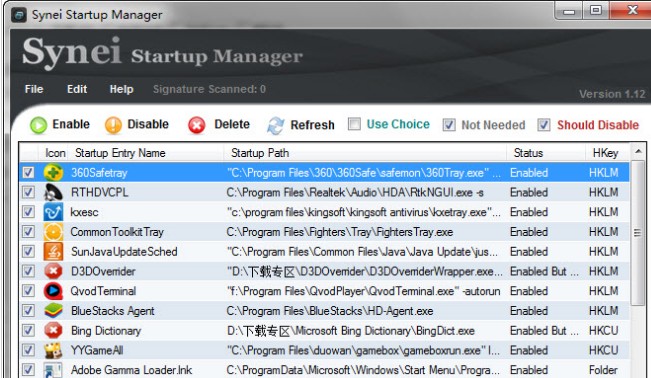651x378 pixels.
Task: Click HKCU in the Bing Dictionary row
Action: point(604,331)
